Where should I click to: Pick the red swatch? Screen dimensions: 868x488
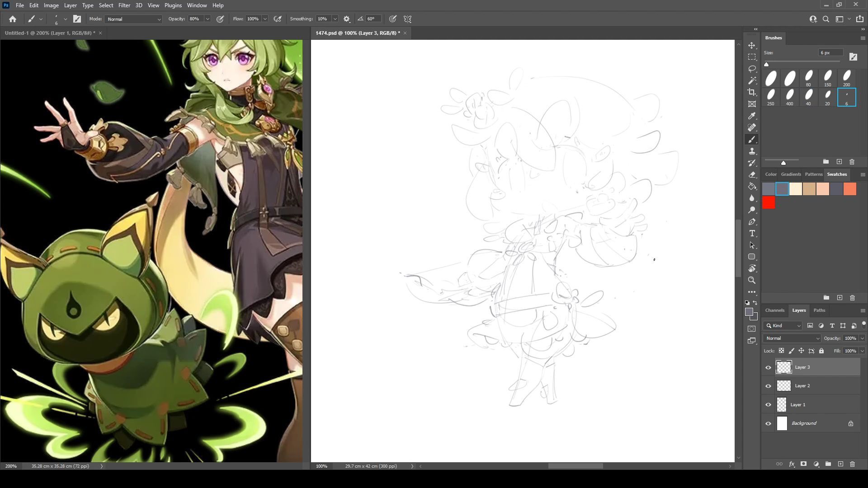(769, 202)
